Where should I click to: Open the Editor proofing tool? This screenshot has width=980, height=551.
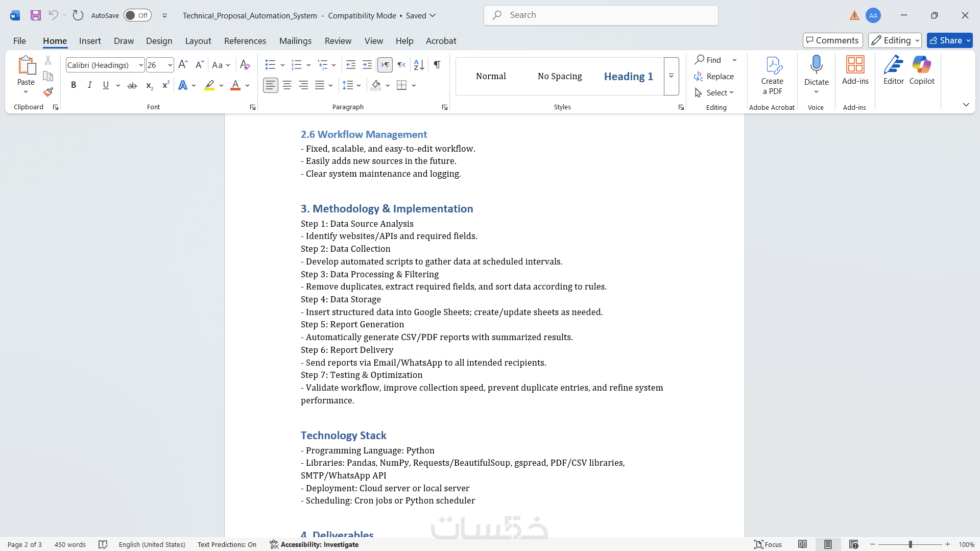tap(894, 70)
